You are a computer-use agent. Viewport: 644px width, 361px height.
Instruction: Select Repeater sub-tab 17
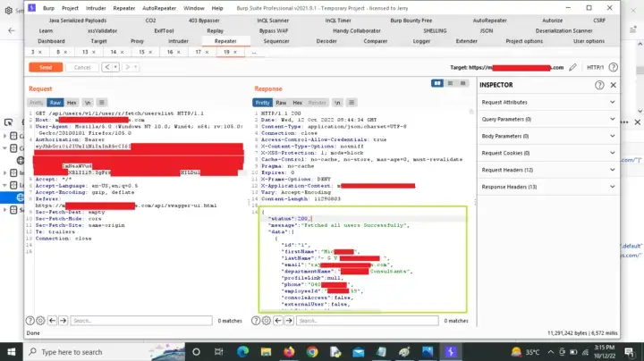(x=199, y=52)
